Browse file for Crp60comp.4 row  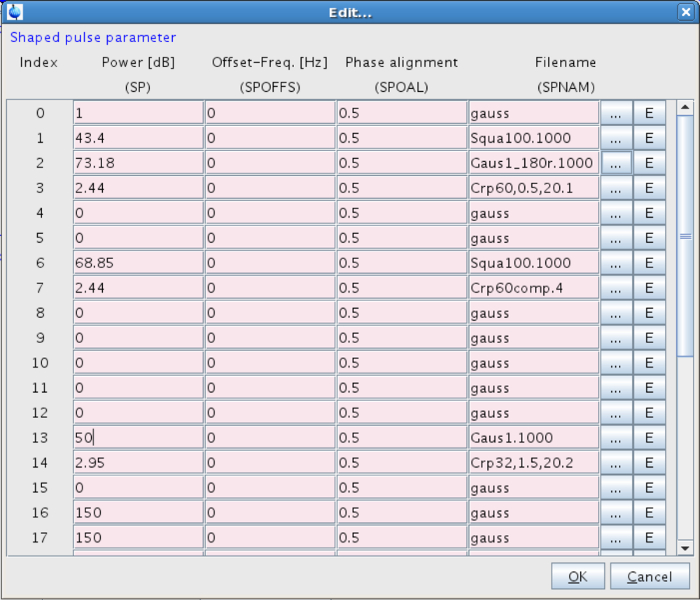pos(616,288)
